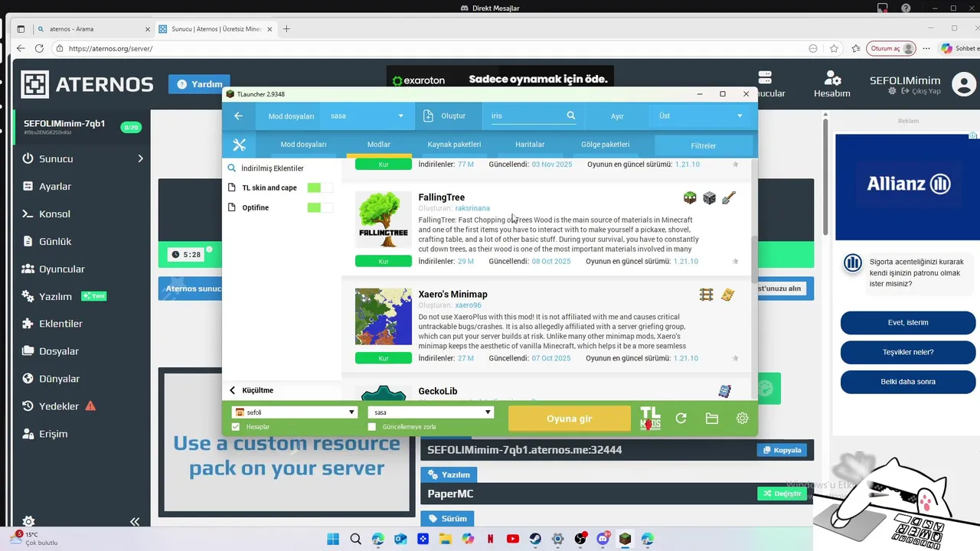Click the Oluştur new file icon
The height and width of the screenshot is (551, 980).
click(x=429, y=116)
